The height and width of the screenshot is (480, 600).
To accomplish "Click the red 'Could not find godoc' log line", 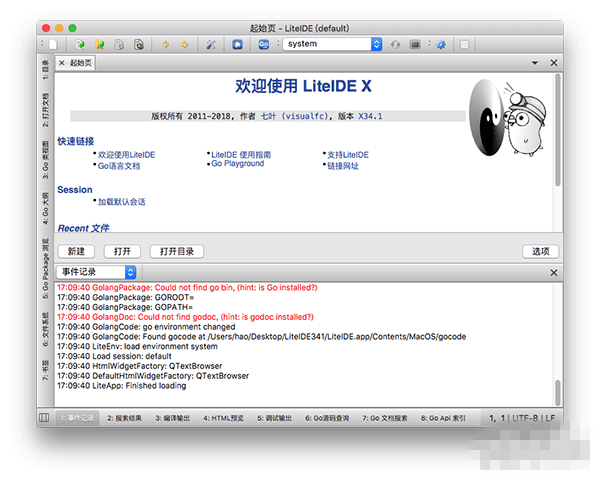I will (185, 317).
